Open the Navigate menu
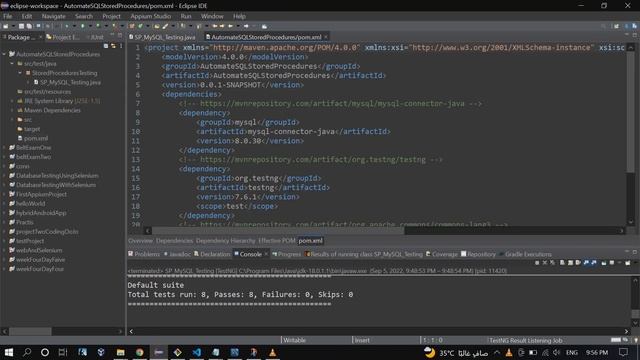 (53, 16)
